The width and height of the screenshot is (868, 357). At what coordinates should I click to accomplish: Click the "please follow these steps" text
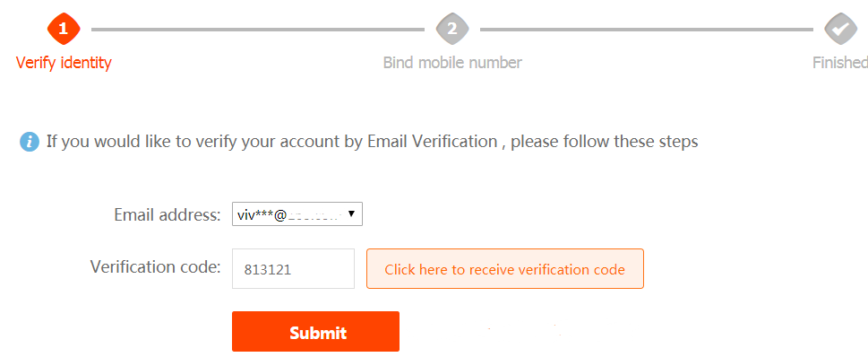(x=605, y=142)
